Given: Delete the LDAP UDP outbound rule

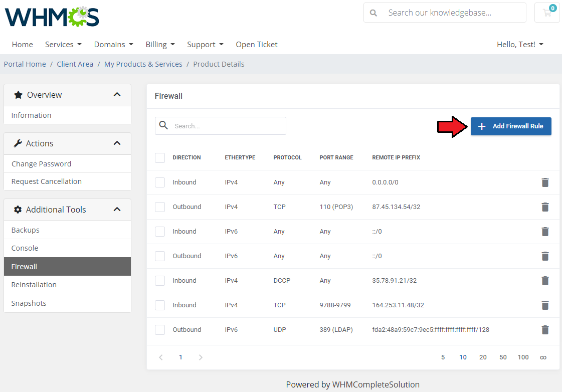Looking at the screenshot, I should tap(545, 330).
